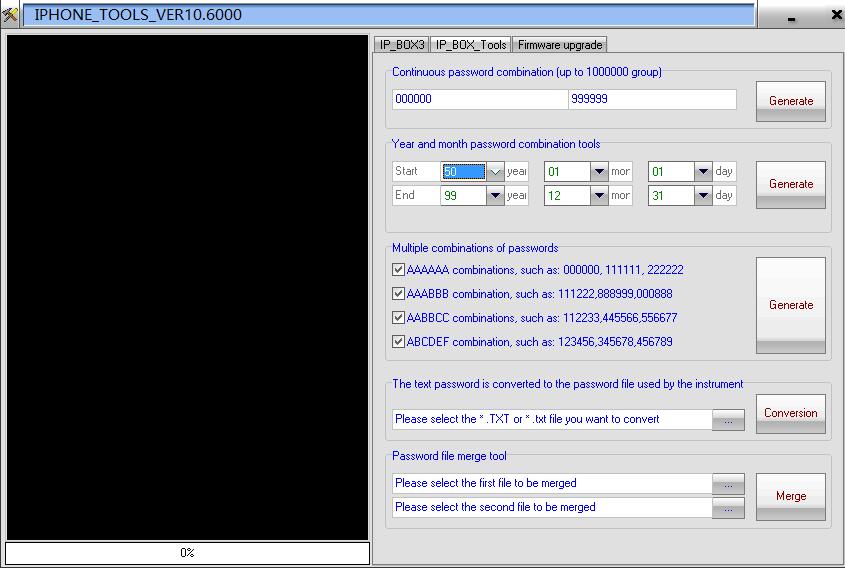Switch to the IP_BOX3 tab
Image resolution: width=845 pixels, height=568 pixels.
click(401, 45)
